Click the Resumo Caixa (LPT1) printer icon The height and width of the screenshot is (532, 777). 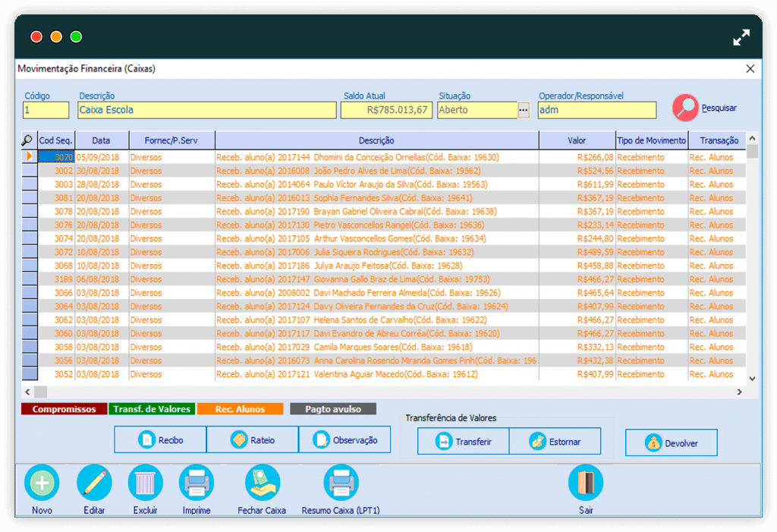click(x=341, y=483)
